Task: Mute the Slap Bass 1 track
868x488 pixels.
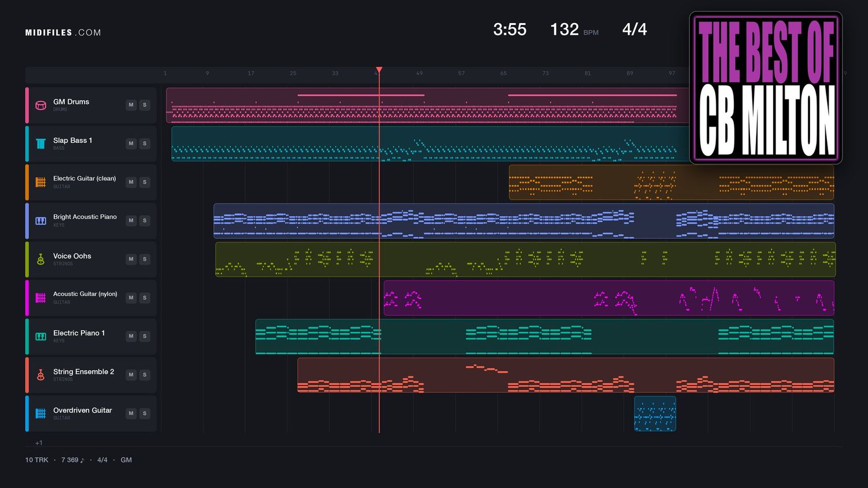Action: [131, 143]
